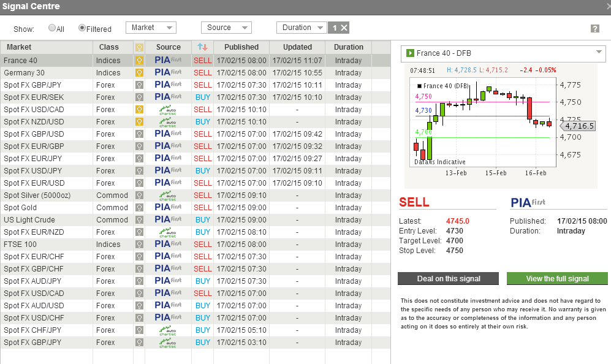Click the red SELL heading in signal details
Screen dimensions: 611x364
point(414,202)
